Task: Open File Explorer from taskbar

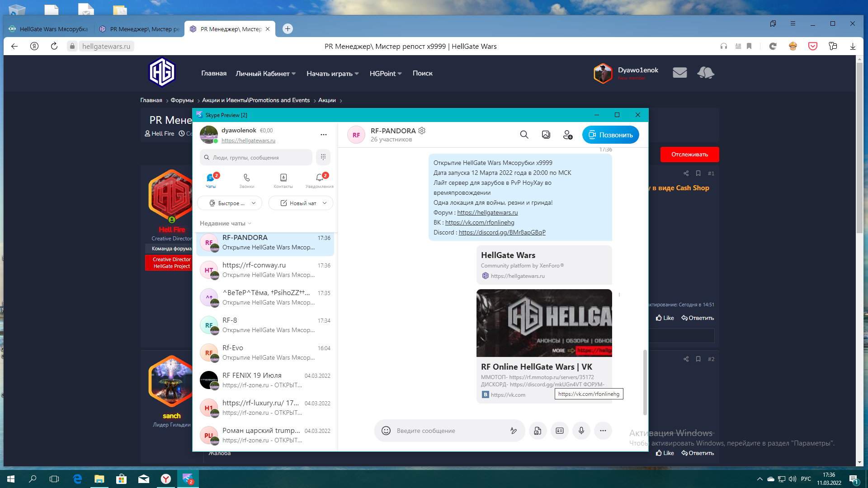Action: (x=99, y=479)
